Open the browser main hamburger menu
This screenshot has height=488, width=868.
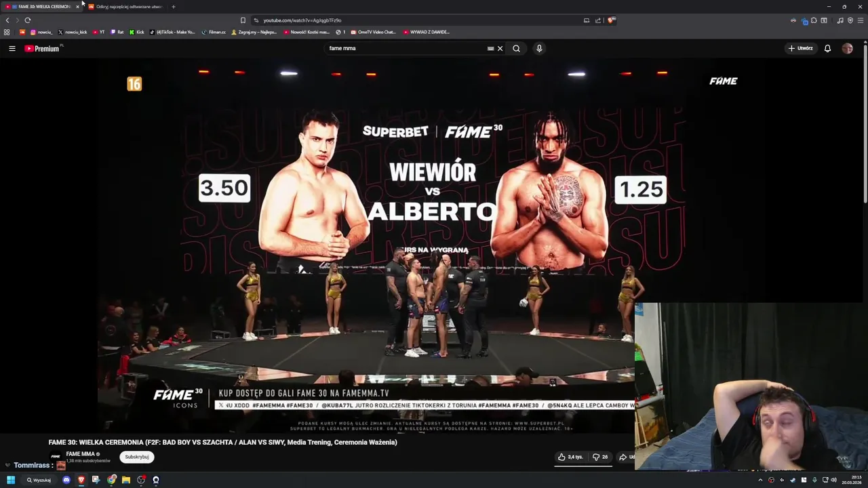pyautogui.click(x=861, y=20)
